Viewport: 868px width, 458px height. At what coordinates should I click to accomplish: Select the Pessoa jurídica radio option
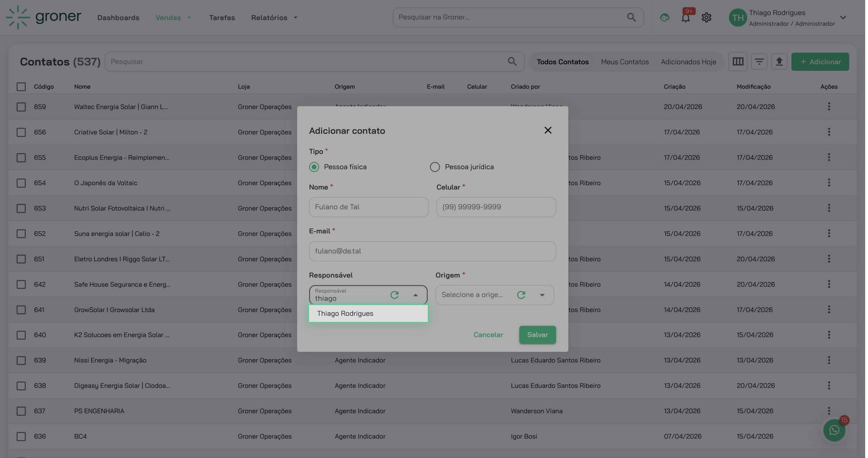coord(434,167)
